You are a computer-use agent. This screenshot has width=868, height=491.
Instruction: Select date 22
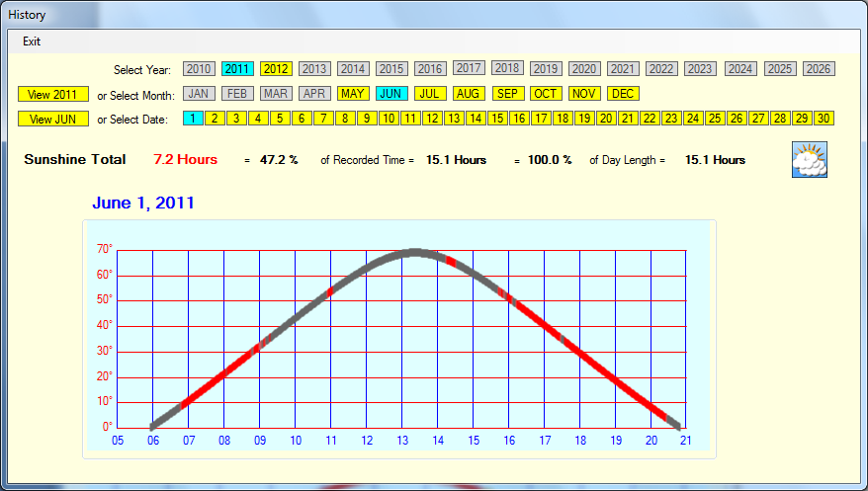coord(650,118)
